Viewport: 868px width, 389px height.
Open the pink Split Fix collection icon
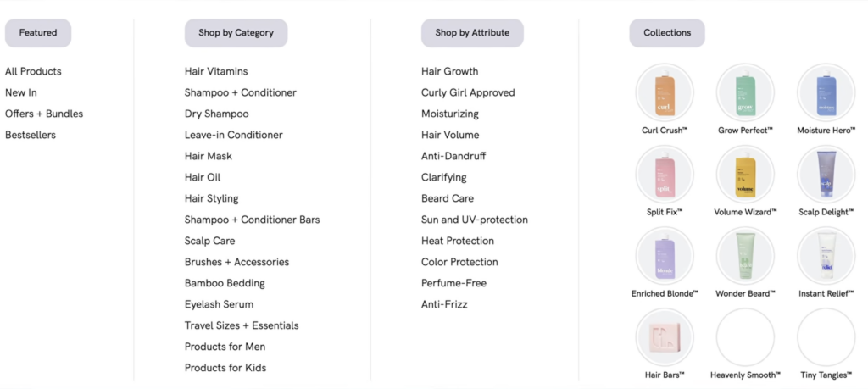(x=664, y=174)
